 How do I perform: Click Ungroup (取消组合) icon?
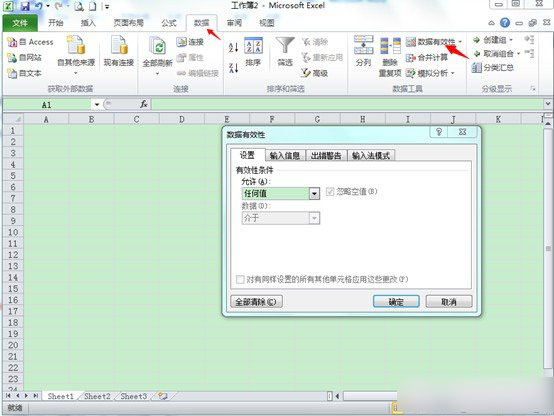(477, 54)
